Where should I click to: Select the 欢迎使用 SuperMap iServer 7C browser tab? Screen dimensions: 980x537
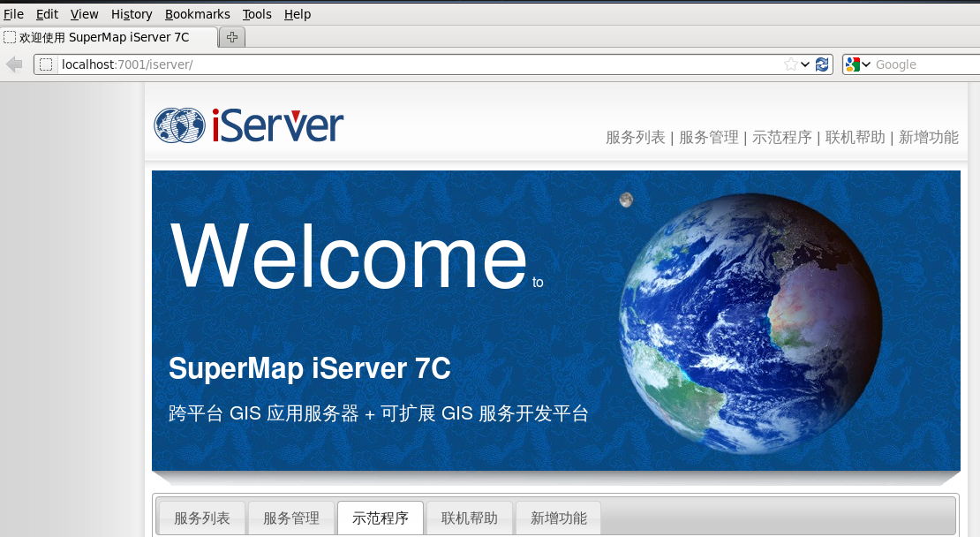tap(109, 37)
